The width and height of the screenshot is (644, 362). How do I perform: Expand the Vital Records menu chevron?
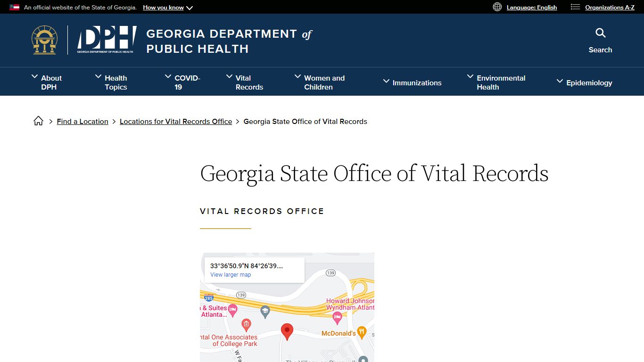click(230, 76)
